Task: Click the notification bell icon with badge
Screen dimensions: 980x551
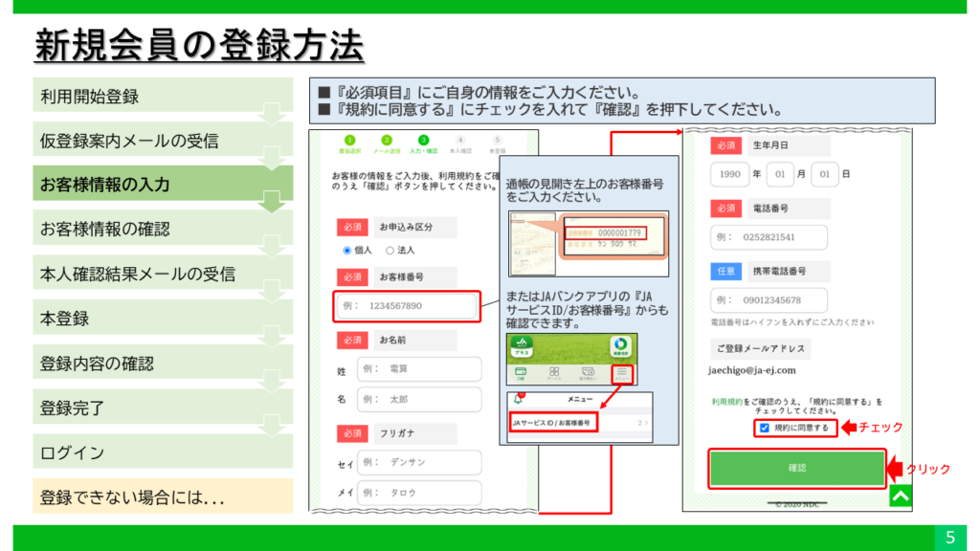Action: pyautogui.click(x=520, y=399)
